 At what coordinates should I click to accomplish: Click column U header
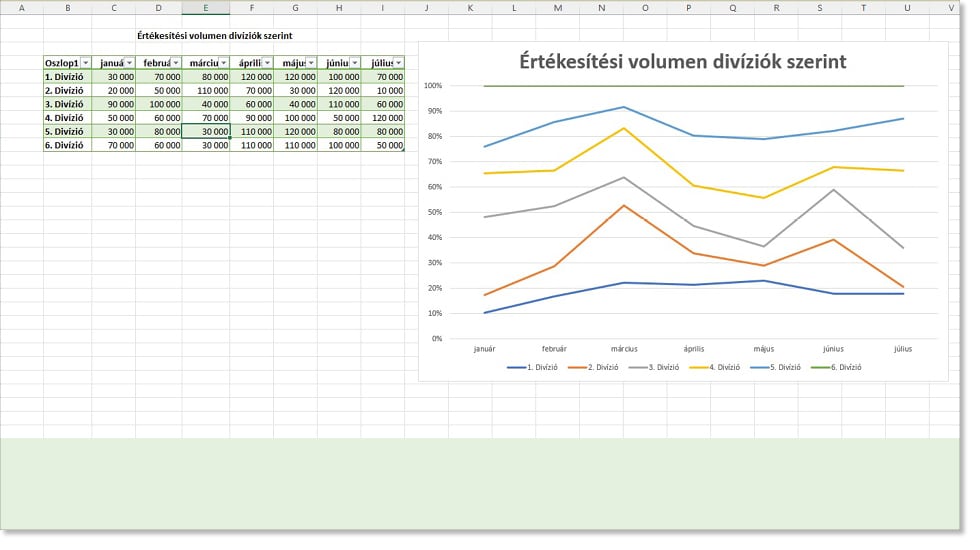tap(906, 8)
